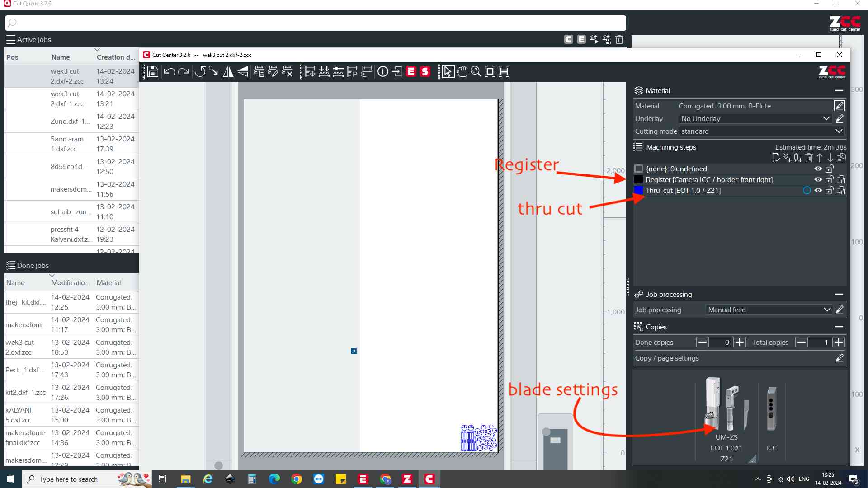Click the Register black color swatch
The height and width of the screenshot is (488, 868).
pos(638,179)
